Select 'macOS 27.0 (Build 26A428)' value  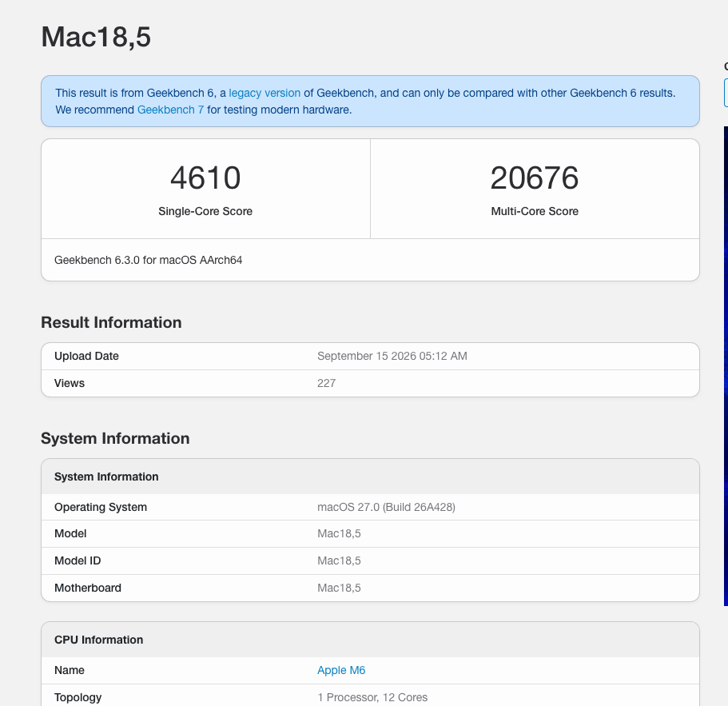click(x=386, y=507)
